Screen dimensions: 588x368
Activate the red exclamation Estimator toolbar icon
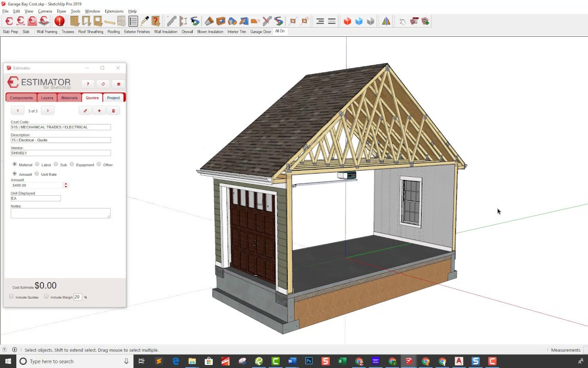click(x=59, y=21)
